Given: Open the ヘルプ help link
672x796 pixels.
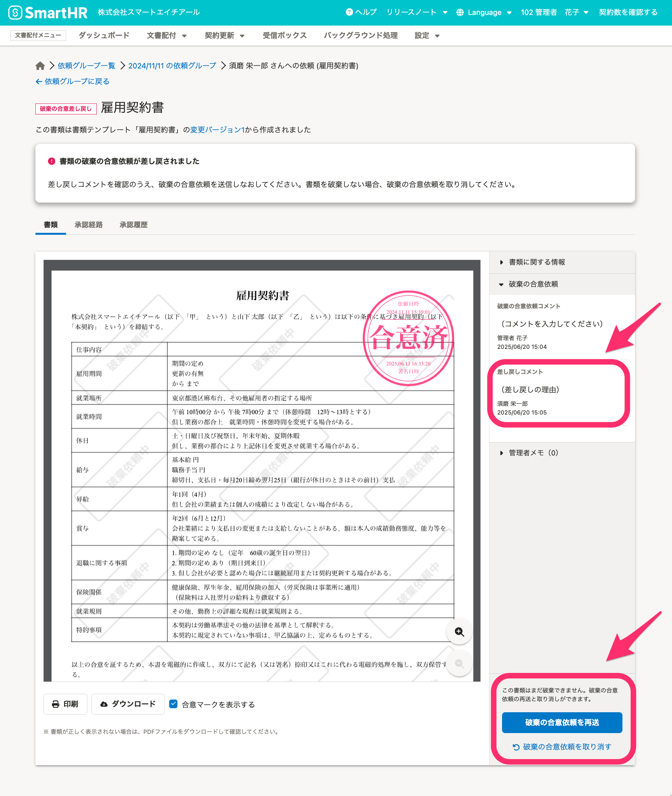Looking at the screenshot, I should (x=361, y=12).
